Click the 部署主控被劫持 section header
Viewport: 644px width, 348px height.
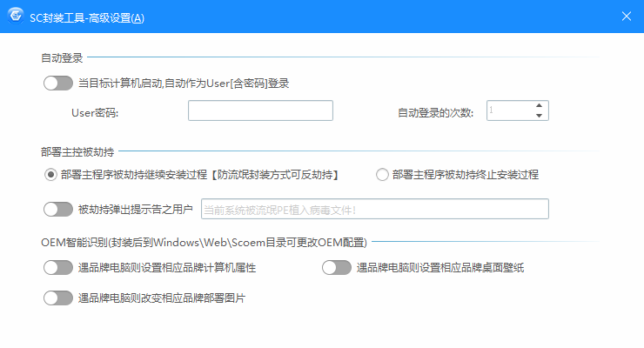[77, 151]
